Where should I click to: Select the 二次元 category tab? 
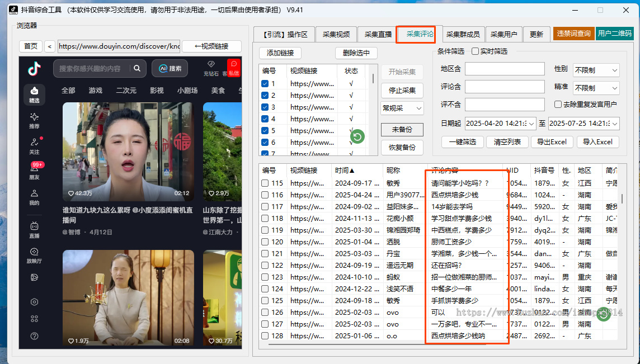click(x=126, y=90)
